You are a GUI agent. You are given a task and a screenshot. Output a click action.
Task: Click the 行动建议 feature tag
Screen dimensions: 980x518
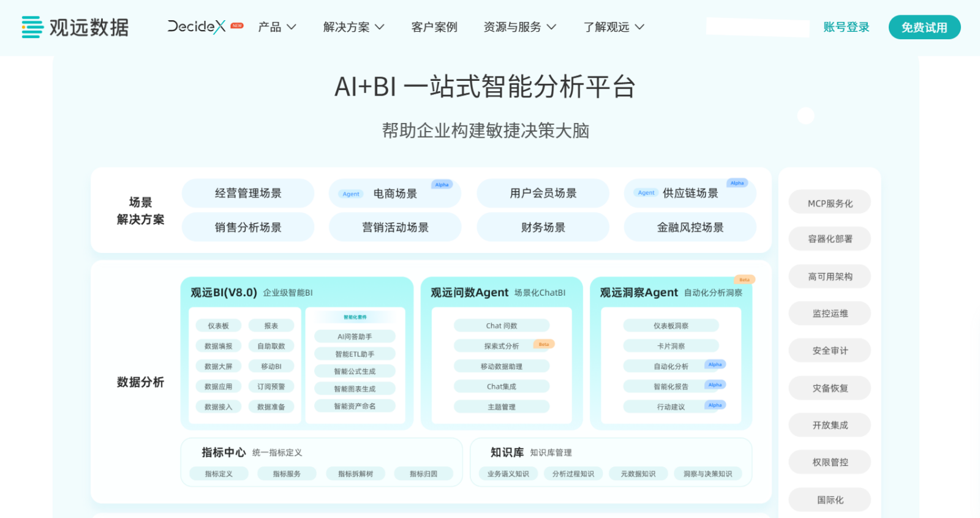tap(671, 407)
